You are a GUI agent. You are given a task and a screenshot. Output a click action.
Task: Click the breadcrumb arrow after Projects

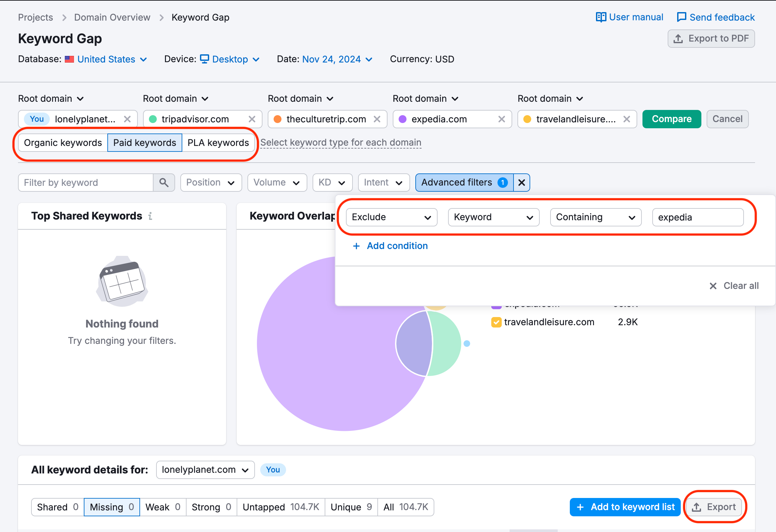64,18
